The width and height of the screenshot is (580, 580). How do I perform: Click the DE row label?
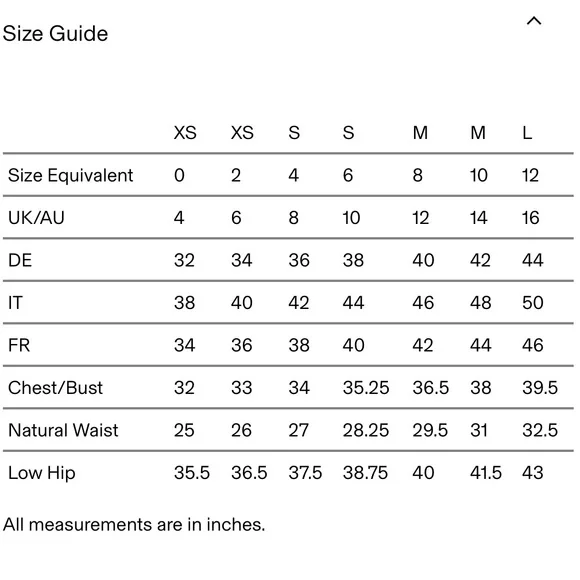pos(20,260)
